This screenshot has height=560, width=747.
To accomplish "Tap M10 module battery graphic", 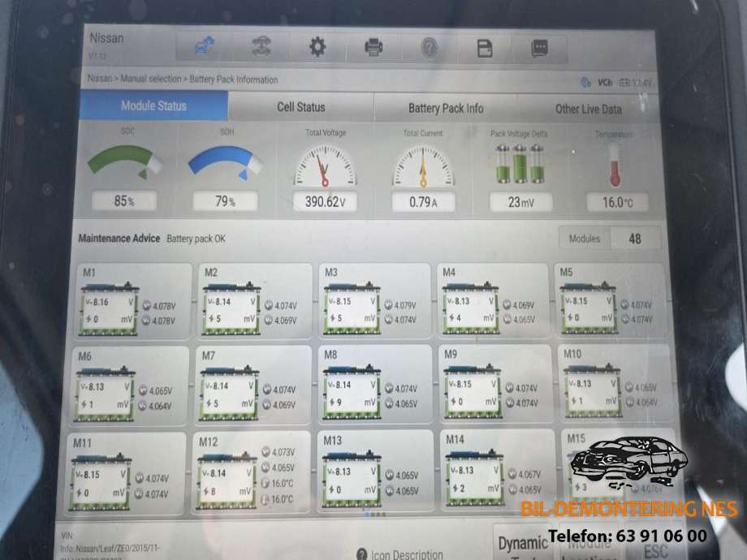I will 592,390.
